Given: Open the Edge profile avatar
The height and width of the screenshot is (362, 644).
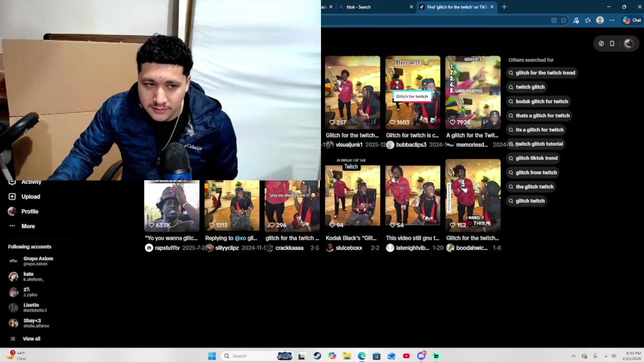Looking at the screenshot, I should [x=600, y=21].
